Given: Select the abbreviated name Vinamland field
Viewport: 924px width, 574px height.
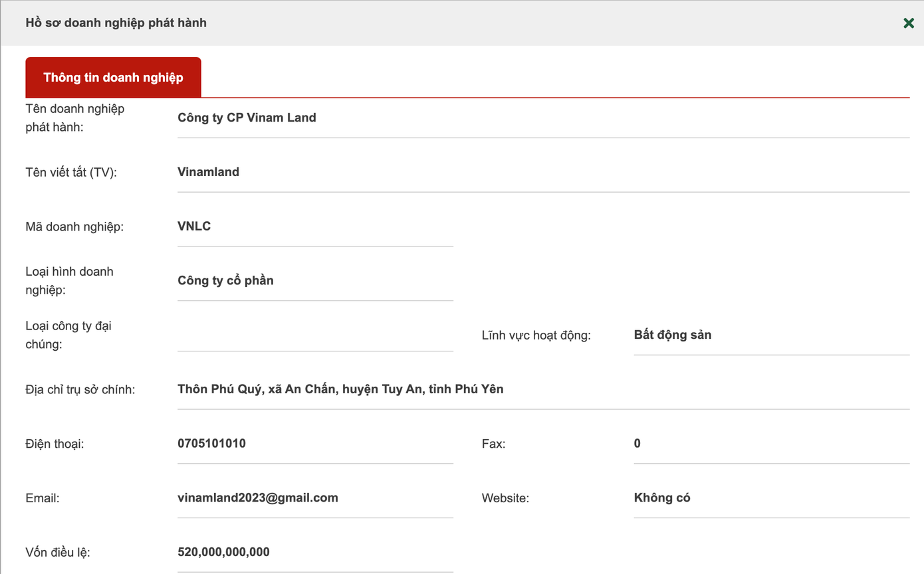Looking at the screenshot, I should pyautogui.click(x=208, y=172).
